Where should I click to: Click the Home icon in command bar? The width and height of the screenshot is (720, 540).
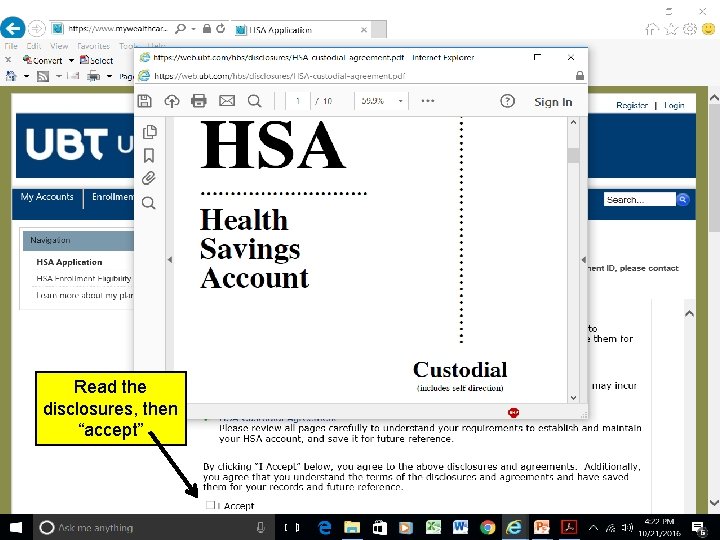pos(11,76)
